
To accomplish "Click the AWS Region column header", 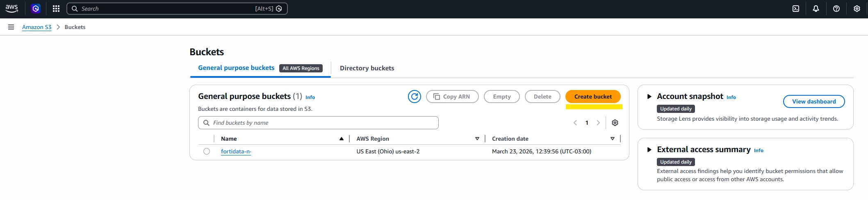I will pyautogui.click(x=373, y=139).
